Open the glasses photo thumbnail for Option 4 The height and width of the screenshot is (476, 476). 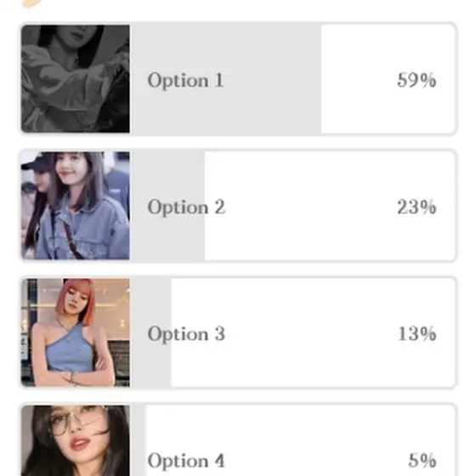[x=76, y=440]
